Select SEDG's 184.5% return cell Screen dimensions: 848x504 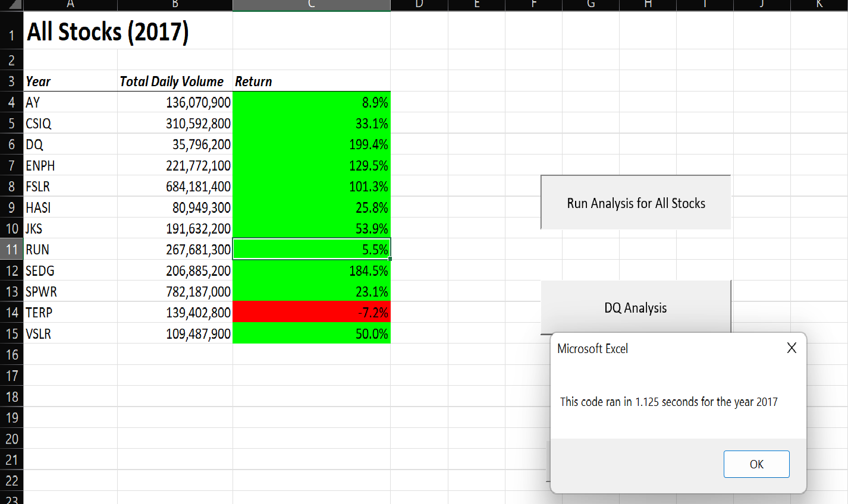[x=311, y=270]
